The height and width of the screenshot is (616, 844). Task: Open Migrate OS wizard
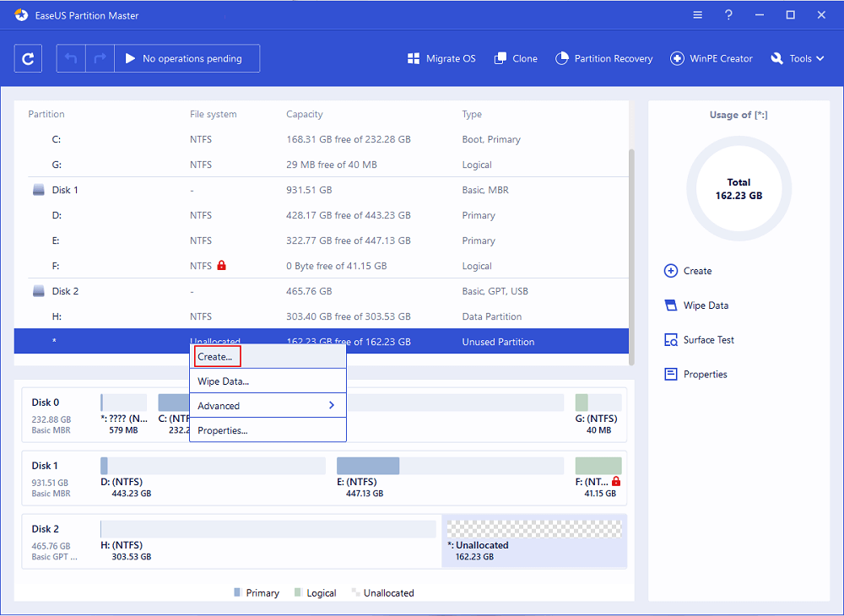coord(441,58)
